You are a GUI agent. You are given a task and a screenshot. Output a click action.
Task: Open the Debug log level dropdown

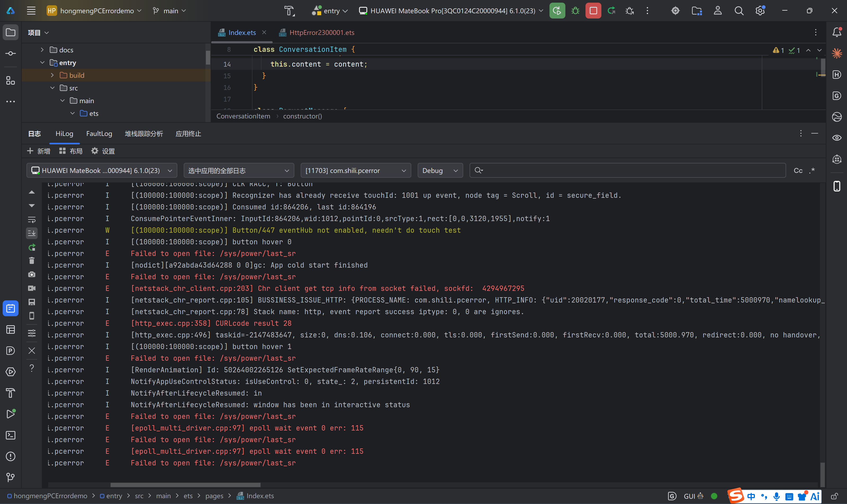coord(440,171)
